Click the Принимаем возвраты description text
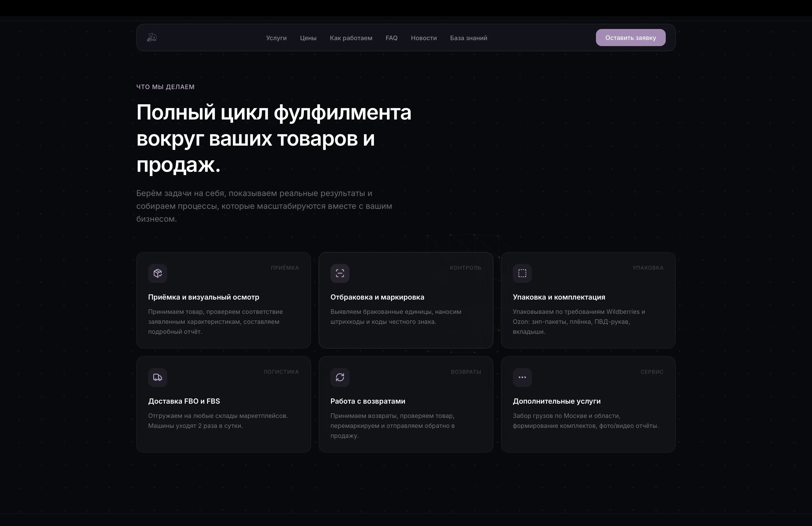The width and height of the screenshot is (812, 526). pos(392,426)
